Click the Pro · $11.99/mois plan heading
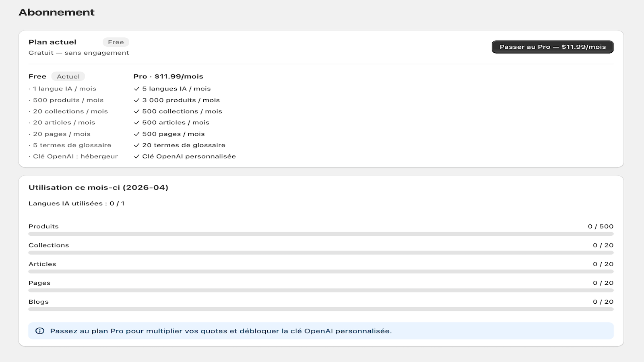The height and width of the screenshot is (362, 644). pyautogui.click(x=168, y=76)
